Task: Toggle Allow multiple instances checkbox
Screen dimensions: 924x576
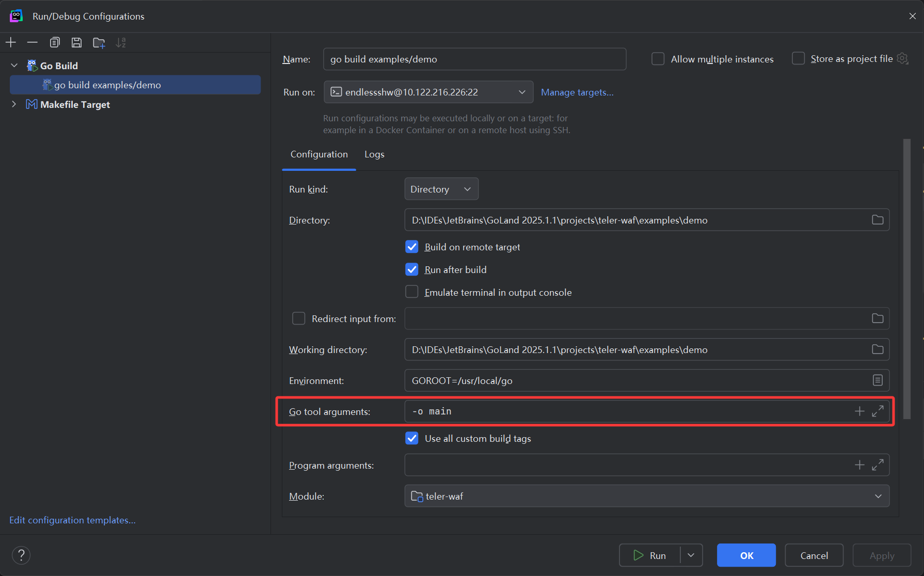Action: (658, 59)
